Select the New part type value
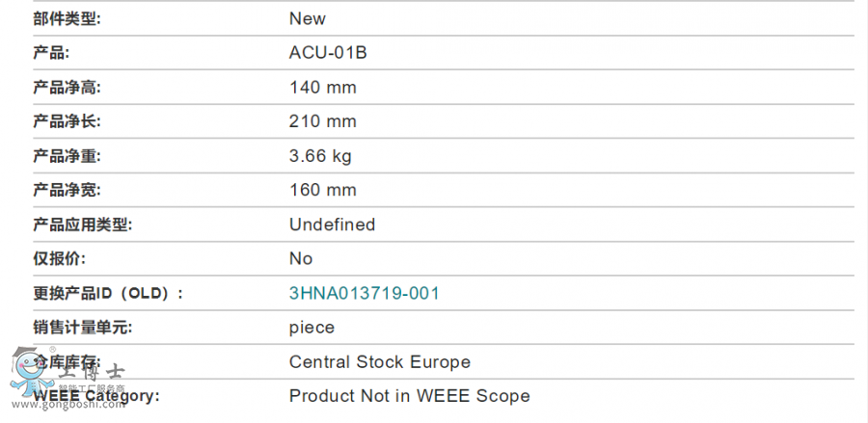The image size is (868, 423). 308,19
